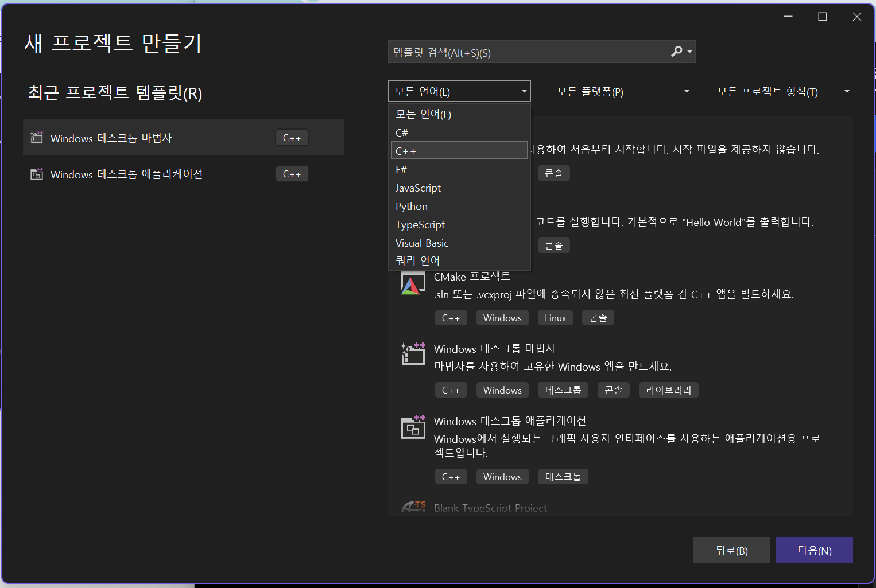Viewport: 876px width, 588px height.
Task: Click description 마법사를 사용하여 고유한 Windows 앱
Action: [553, 367]
